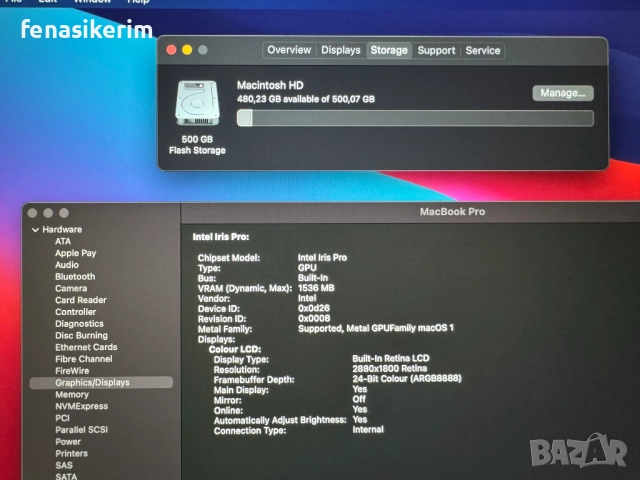Open Ethernet Cards entry
Viewport: 640px width, 480px height.
tap(86, 347)
